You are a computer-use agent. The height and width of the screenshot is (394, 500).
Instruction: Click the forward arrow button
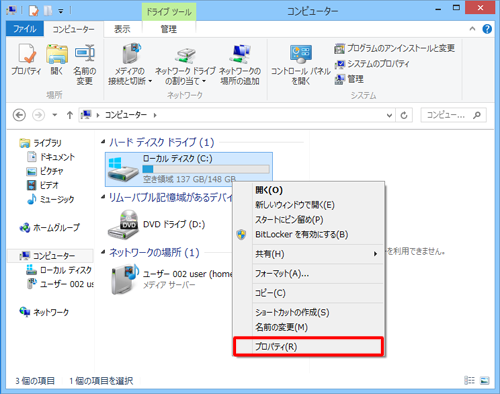(x=38, y=115)
